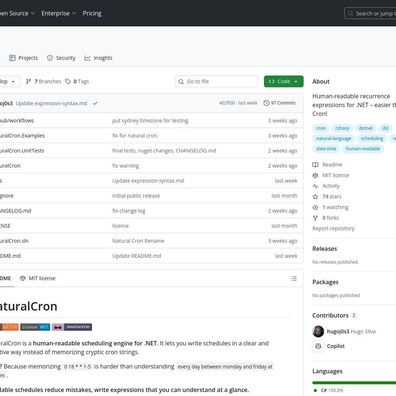Viewport: 396px width, 396px height.
Task: Click the Activity pulse icon
Action: point(315,186)
